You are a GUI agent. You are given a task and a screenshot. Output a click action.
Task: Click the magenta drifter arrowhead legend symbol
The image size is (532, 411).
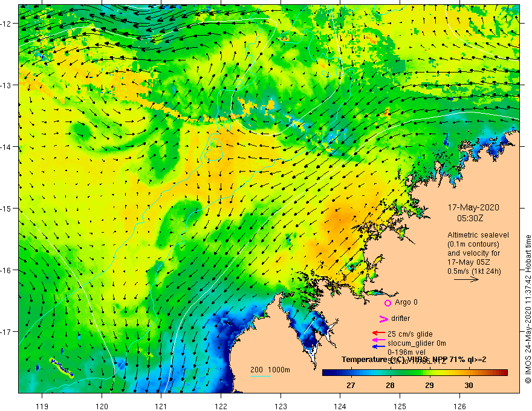point(383,319)
